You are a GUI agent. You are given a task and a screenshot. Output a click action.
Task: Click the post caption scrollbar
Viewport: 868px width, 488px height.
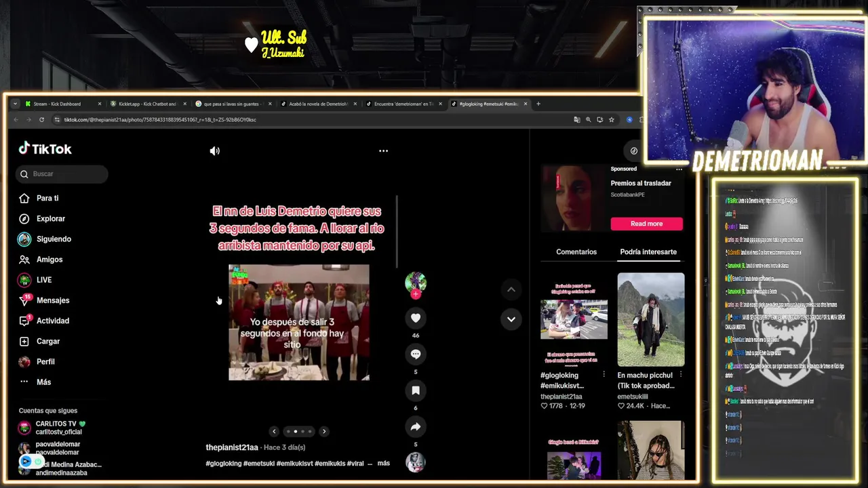(x=397, y=230)
